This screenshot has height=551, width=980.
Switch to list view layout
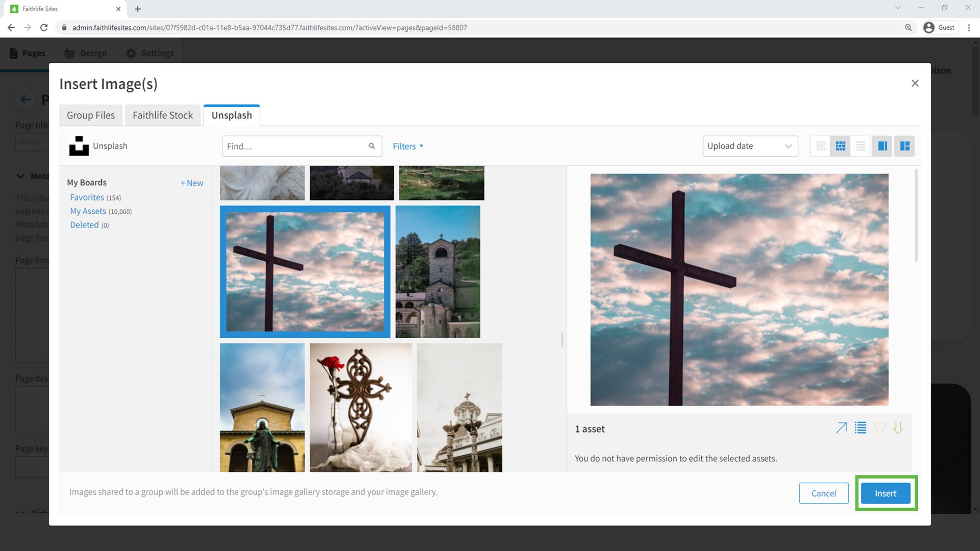click(x=860, y=146)
